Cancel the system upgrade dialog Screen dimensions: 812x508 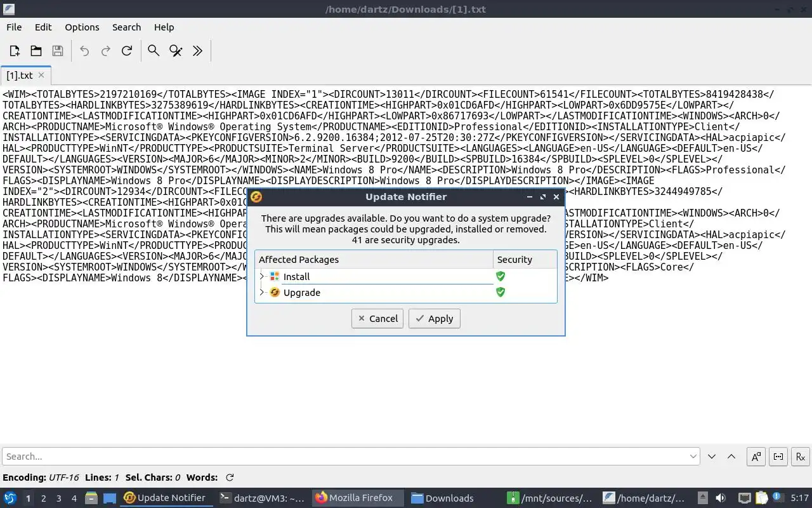(377, 319)
